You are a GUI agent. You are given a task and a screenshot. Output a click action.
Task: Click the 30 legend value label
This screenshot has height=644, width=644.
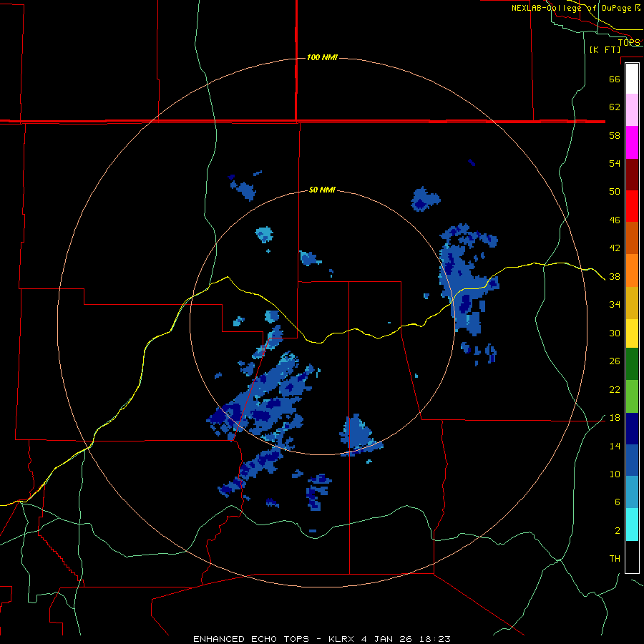[x=615, y=333]
